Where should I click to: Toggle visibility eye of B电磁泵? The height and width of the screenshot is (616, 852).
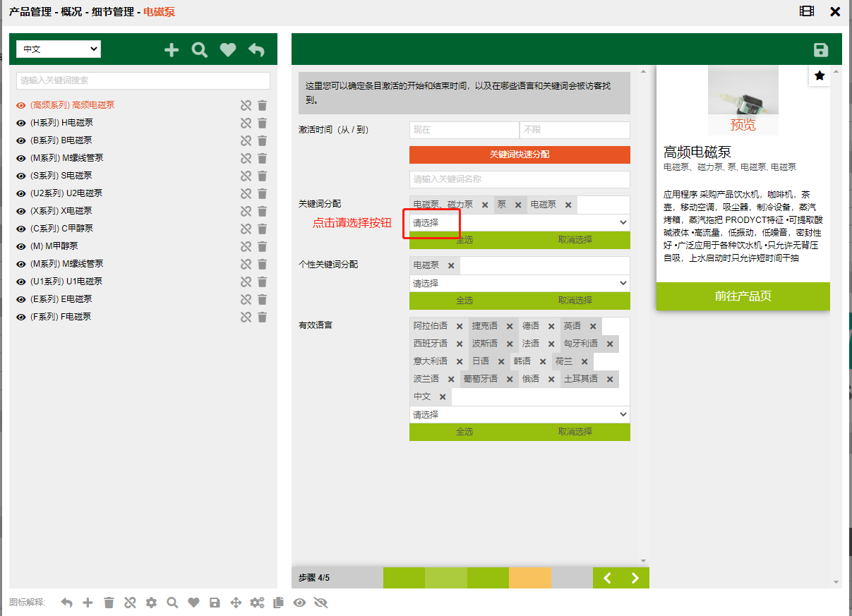pos(21,140)
